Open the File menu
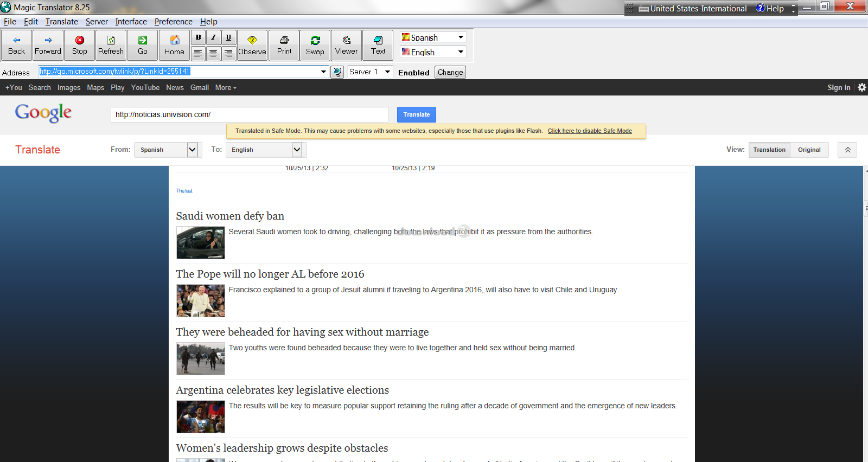The width and height of the screenshot is (868, 462). (x=10, y=22)
